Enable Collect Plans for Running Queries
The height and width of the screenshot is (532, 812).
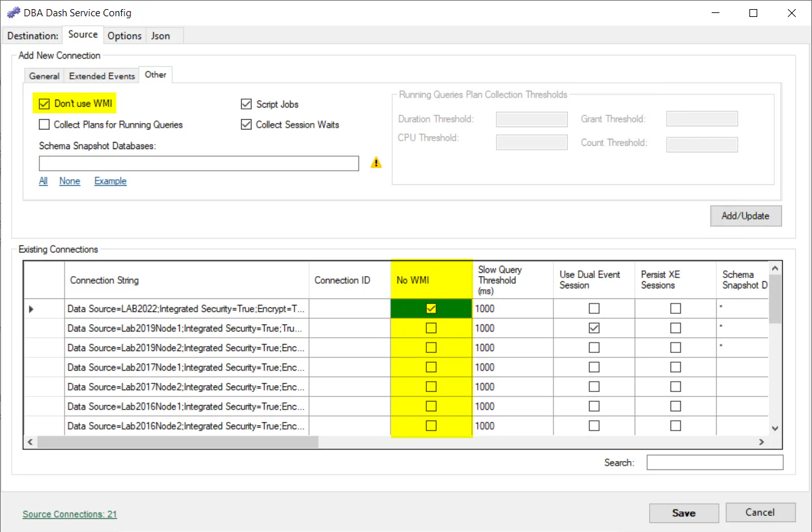pyautogui.click(x=44, y=124)
